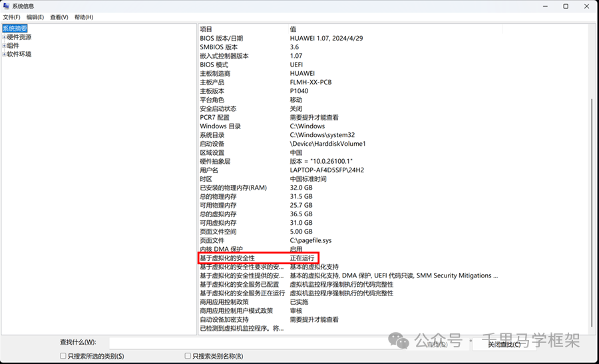Select the 主板版本 row
Viewport: 599px width, 364px height.
coord(350,91)
